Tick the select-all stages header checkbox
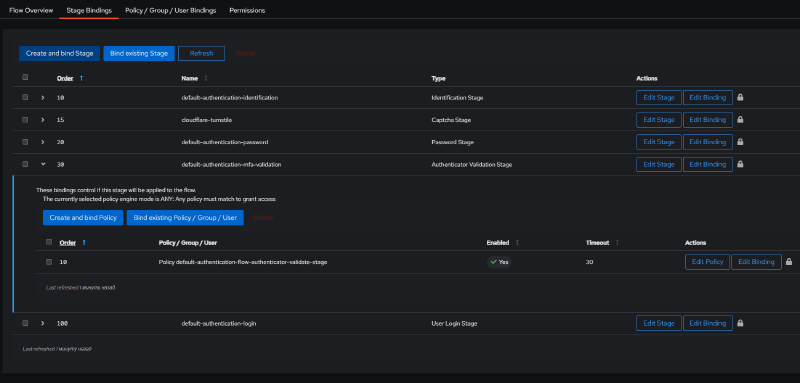This screenshot has height=383, width=800. [x=25, y=78]
